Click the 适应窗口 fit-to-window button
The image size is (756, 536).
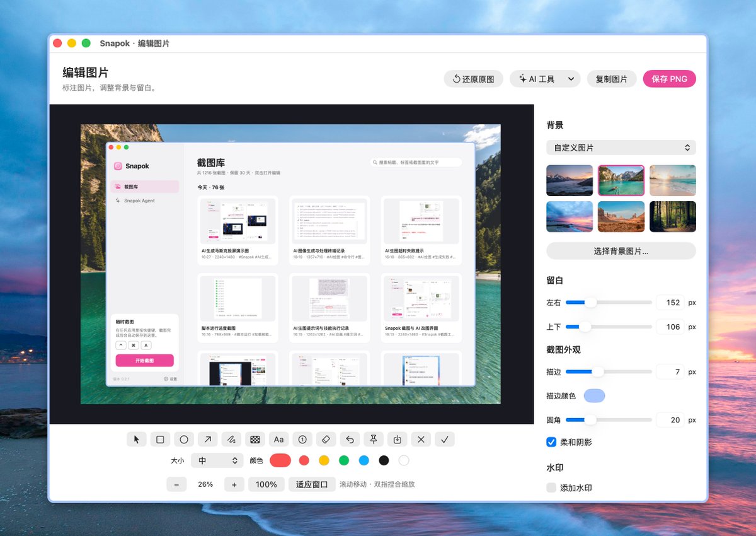(x=312, y=484)
